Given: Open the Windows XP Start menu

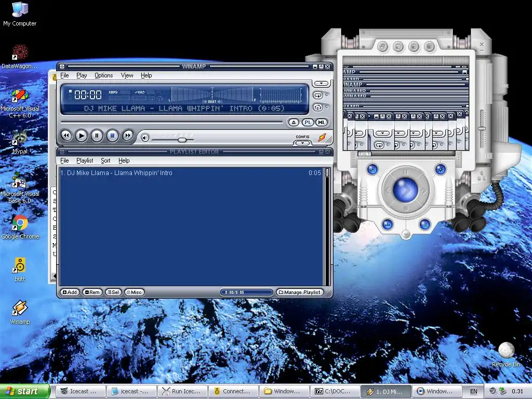Looking at the screenshot, I should tap(25, 391).
